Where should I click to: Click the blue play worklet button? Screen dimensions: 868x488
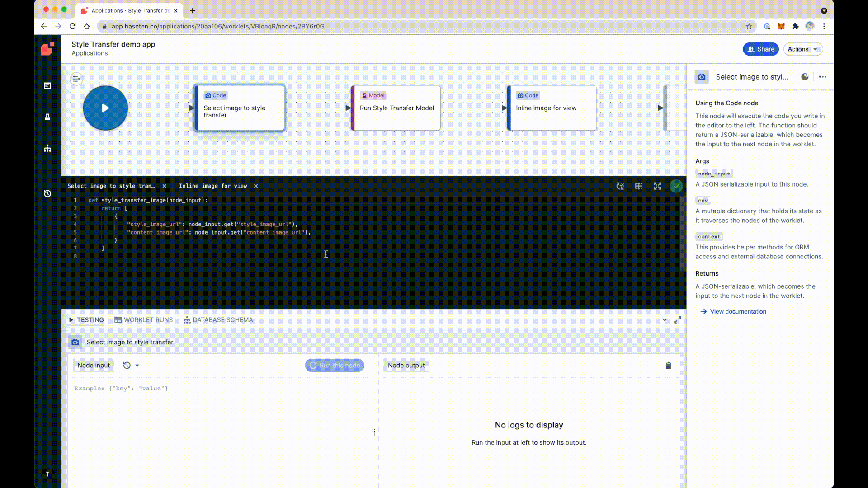105,108
